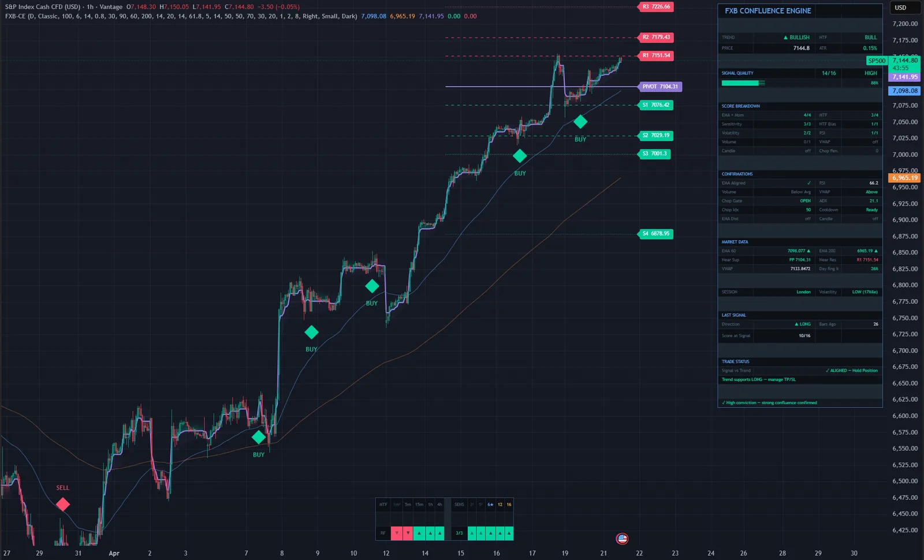Click the 14/16 signal quality score
This screenshot has width=924, height=560.
(829, 73)
